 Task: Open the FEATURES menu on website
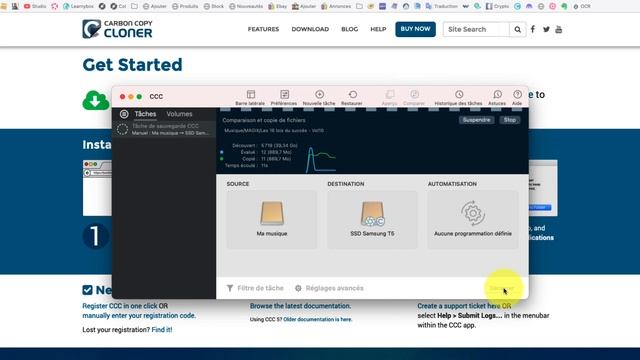point(263,29)
